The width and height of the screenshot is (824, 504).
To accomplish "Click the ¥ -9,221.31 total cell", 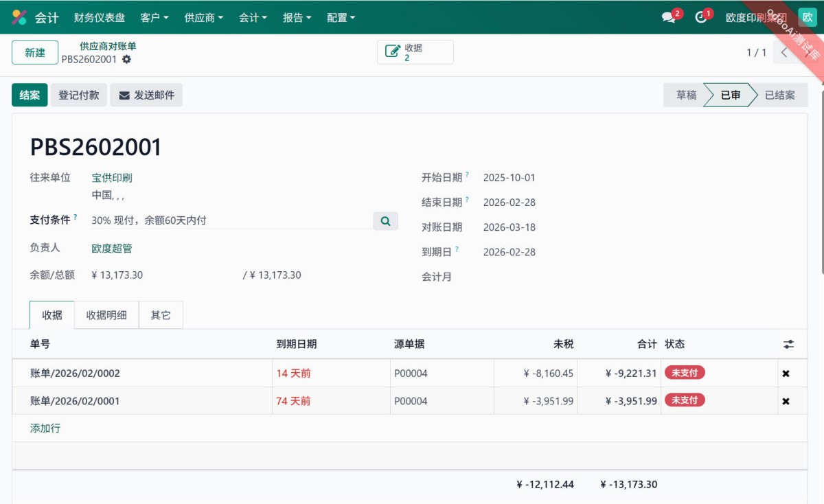I will [x=619, y=374].
